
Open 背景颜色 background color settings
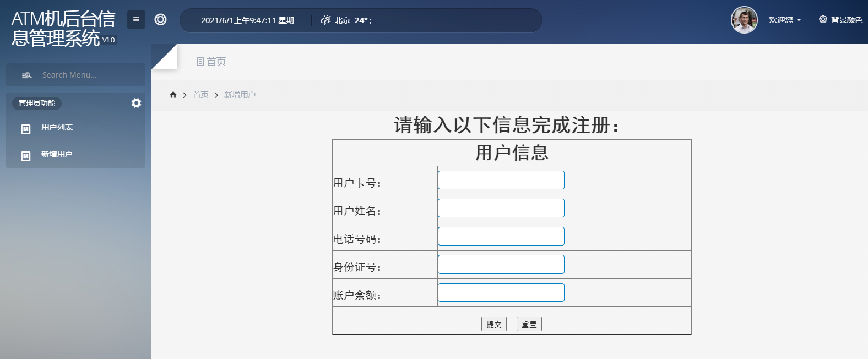click(x=840, y=20)
